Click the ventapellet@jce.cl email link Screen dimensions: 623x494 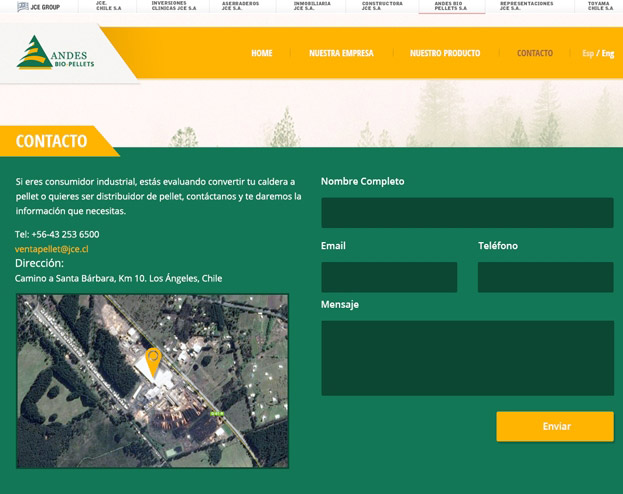[x=52, y=249]
